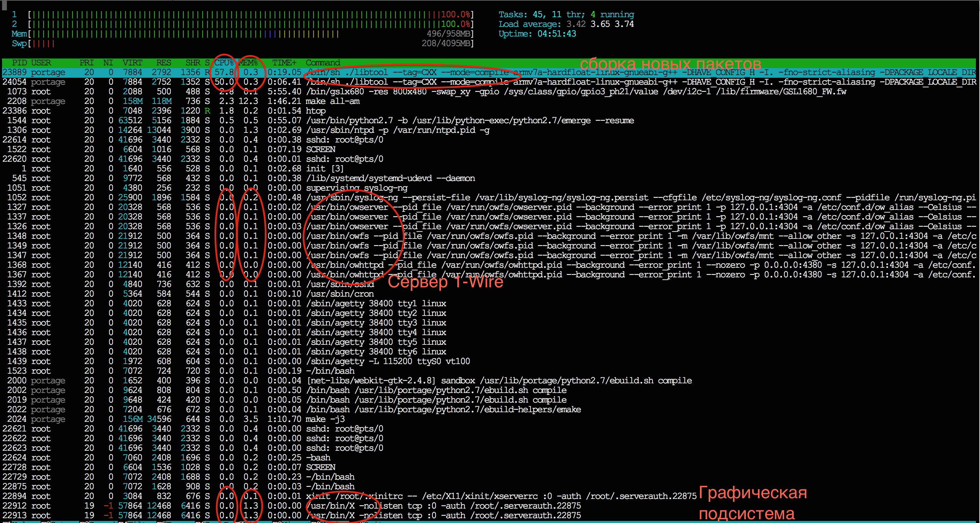This screenshot has width=980, height=523.
Task: Select the make -j3 process row
Action: (x=325, y=419)
